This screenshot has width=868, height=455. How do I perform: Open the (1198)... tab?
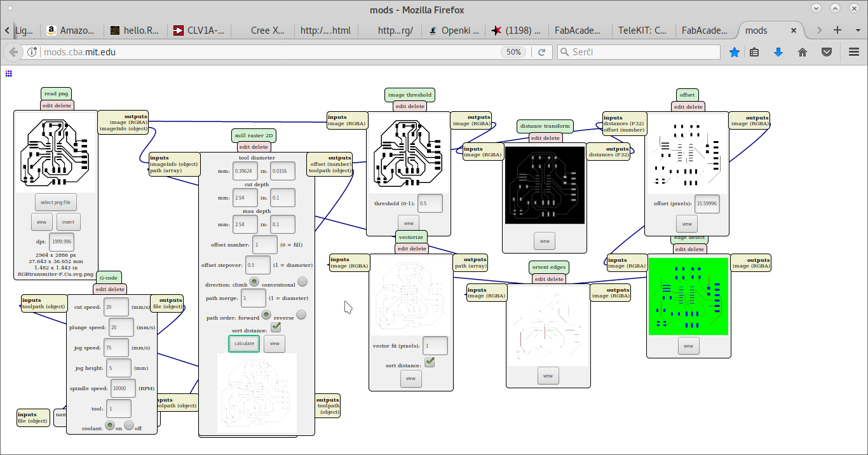[x=516, y=30]
